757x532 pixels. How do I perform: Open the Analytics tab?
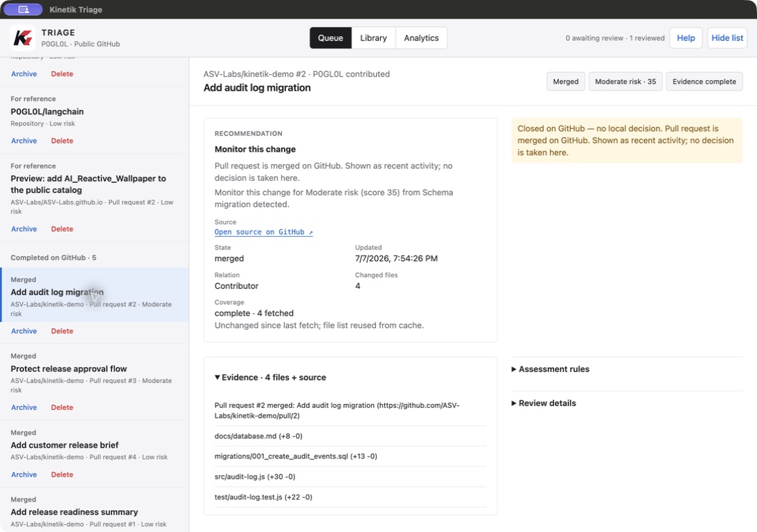coord(421,37)
